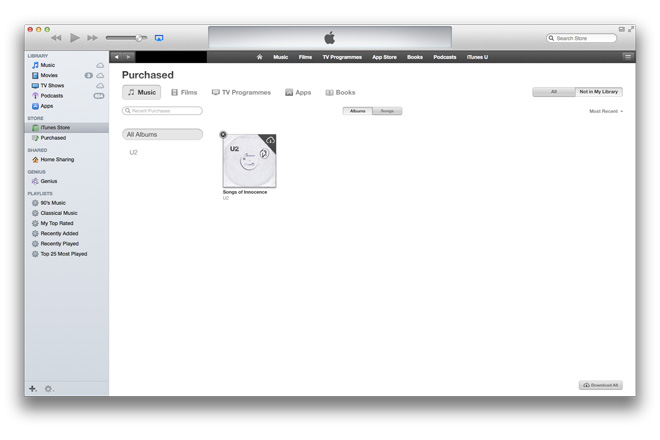Click the Download All button
Image resolution: width=660 pixels, height=440 pixels.
click(601, 385)
